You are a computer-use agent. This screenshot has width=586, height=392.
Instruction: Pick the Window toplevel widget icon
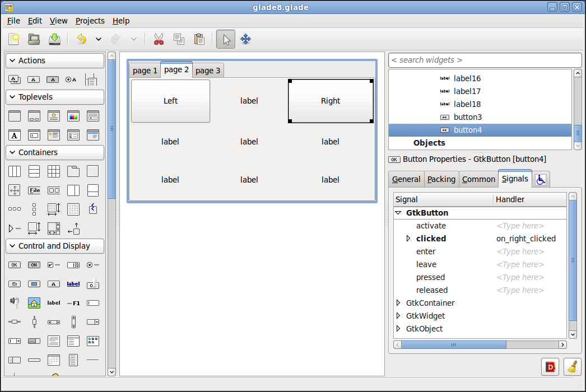coord(15,116)
